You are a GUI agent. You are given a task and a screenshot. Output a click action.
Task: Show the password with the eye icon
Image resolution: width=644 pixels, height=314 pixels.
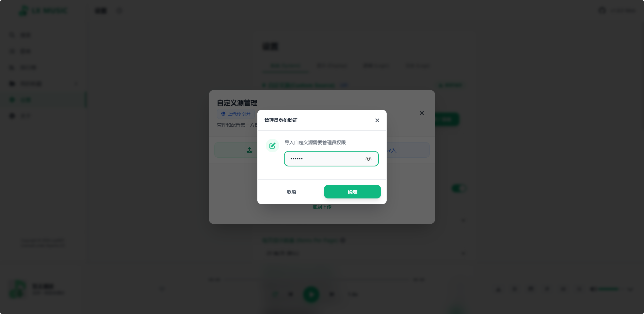point(368,159)
